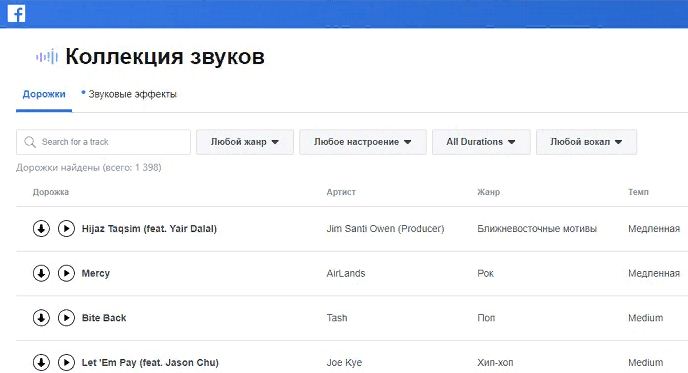The height and width of the screenshot is (373, 688).
Task: Switch to the Звуковые эффекты tab
Action: 132,94
